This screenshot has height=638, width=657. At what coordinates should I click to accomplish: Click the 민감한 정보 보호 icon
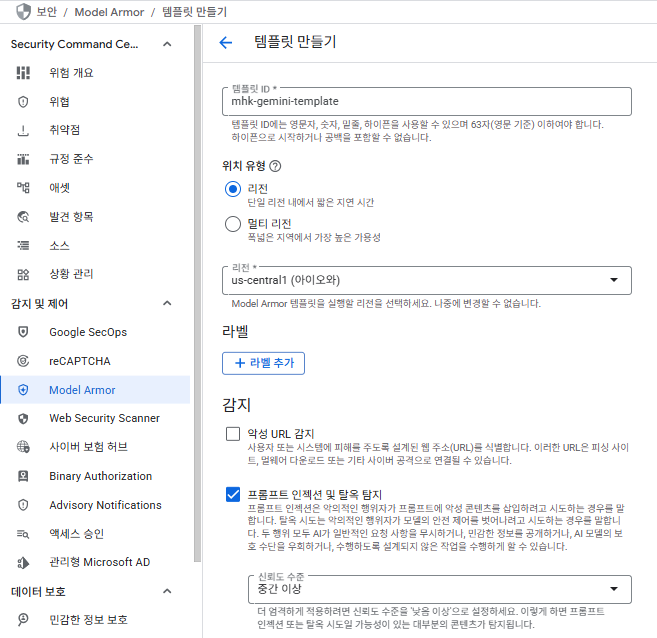coord(23,619)
